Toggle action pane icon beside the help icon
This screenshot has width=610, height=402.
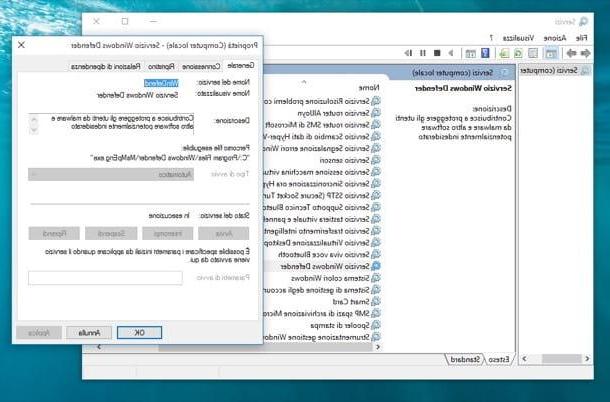(470, 53)
